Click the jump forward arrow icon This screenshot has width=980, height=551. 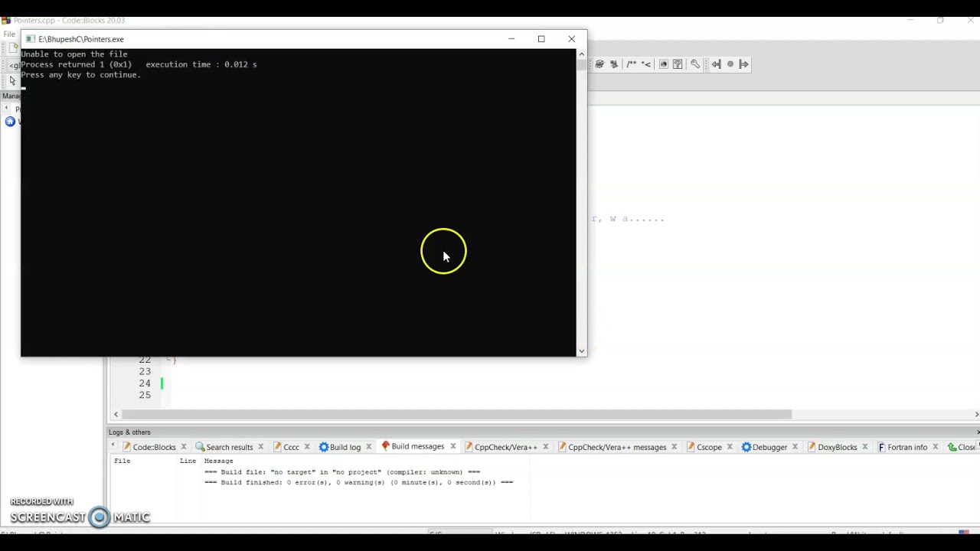click(743, 64)
